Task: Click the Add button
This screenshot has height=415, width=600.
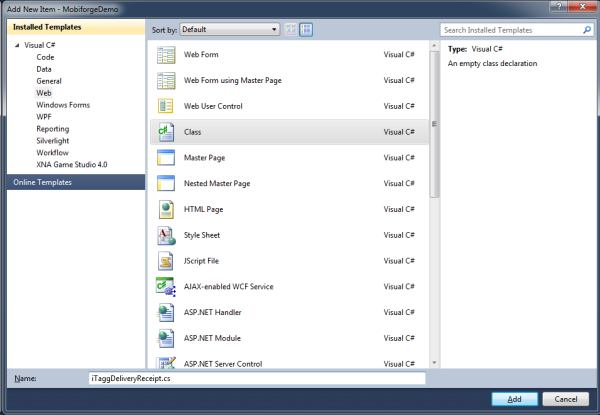Action: click(x=514, y=399)
